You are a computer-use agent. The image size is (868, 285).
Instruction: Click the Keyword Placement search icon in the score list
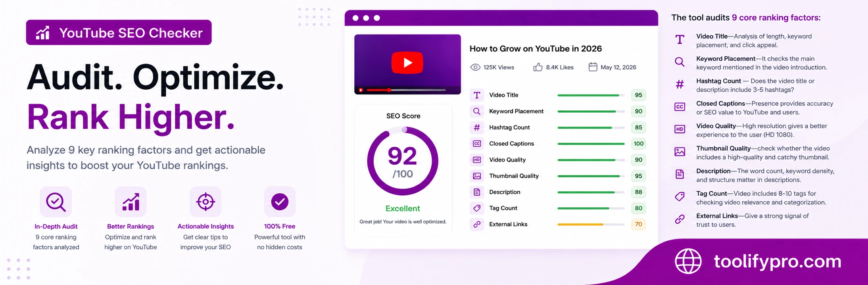(477, 111)
